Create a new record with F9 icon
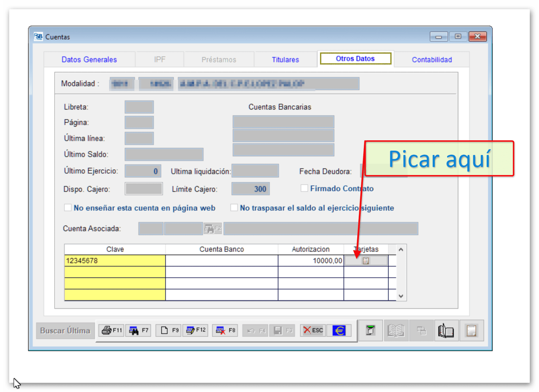The width and height of the screenshot is (539, 392). [169, 330]
